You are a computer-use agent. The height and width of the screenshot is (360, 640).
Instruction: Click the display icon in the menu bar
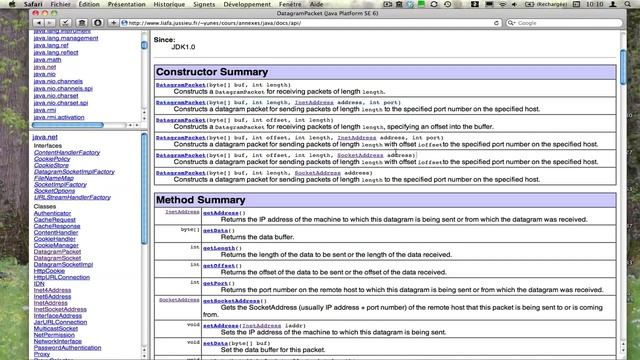point(489,4)
